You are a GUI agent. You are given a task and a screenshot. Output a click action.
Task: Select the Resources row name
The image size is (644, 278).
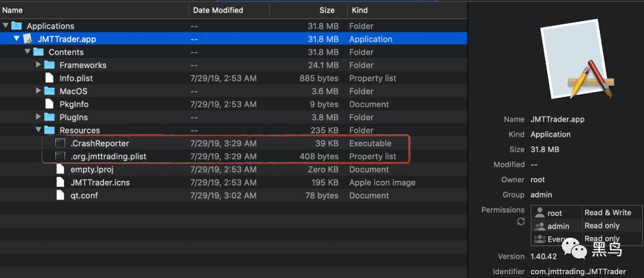(80, 130)
